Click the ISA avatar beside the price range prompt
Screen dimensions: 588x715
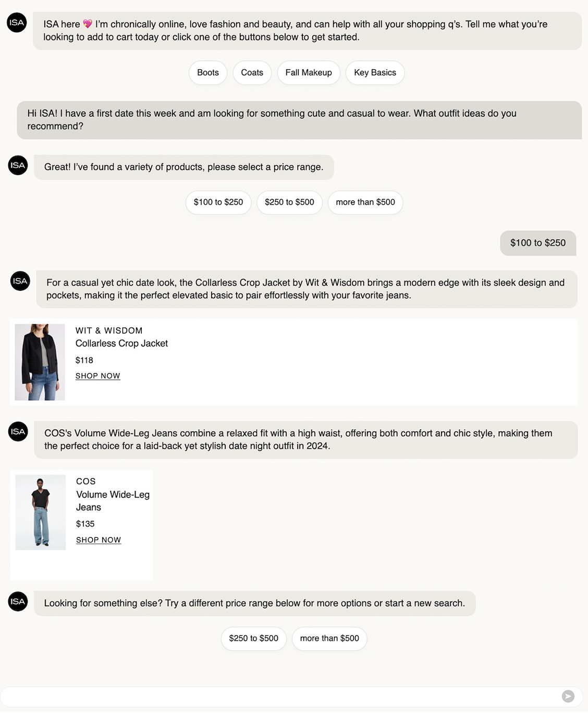coord(17,165)
